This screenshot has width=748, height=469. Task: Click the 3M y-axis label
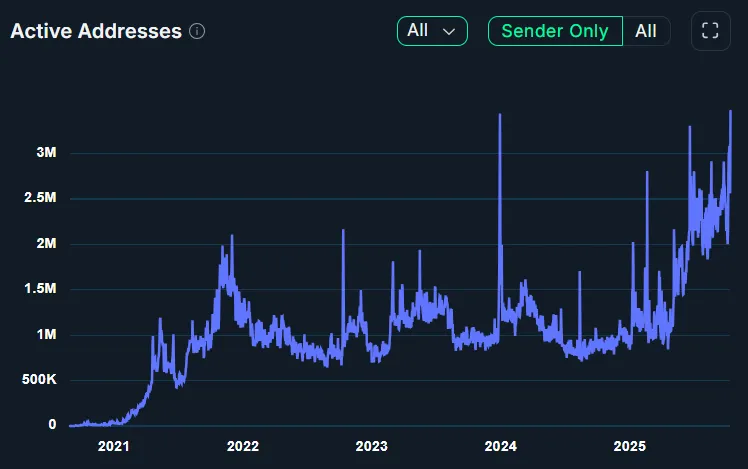coord(45,153)
